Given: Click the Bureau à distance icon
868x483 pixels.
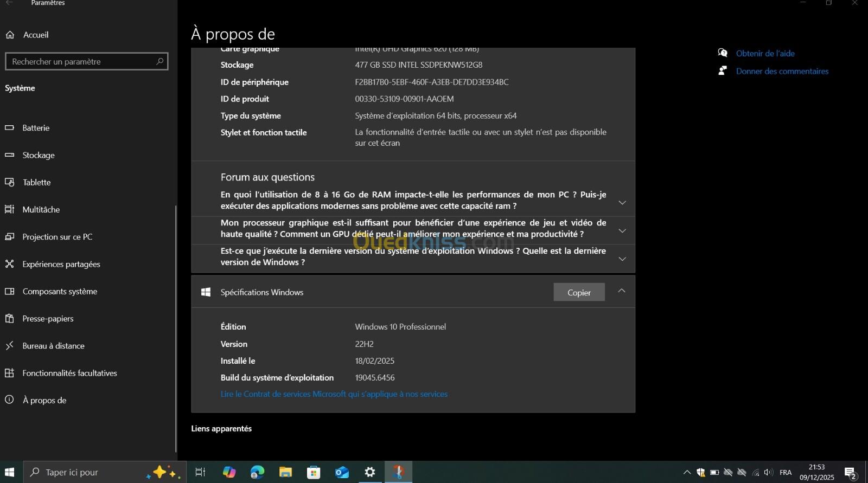Looking at the screenshot, I should [x=10, y=346].
